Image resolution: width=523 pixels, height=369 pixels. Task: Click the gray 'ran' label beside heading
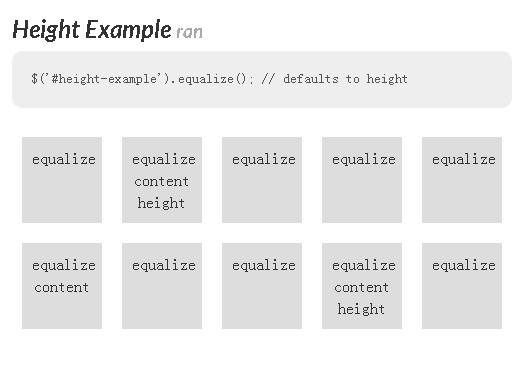189,32
